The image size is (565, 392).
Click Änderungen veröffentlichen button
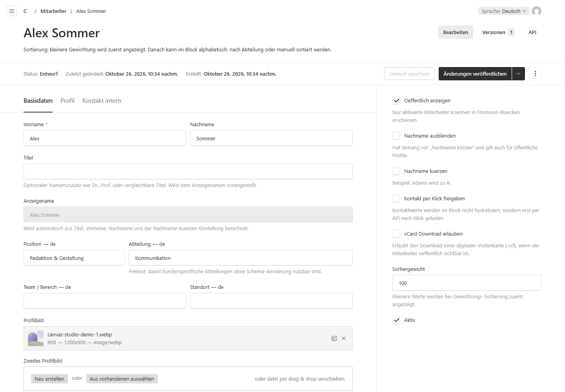tap(475, 74)
